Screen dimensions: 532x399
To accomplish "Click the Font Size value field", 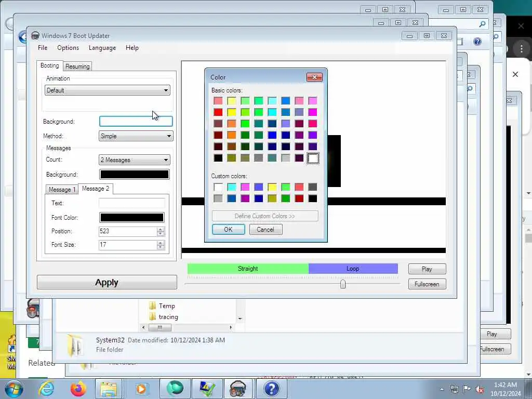I will tap(128, 245).
